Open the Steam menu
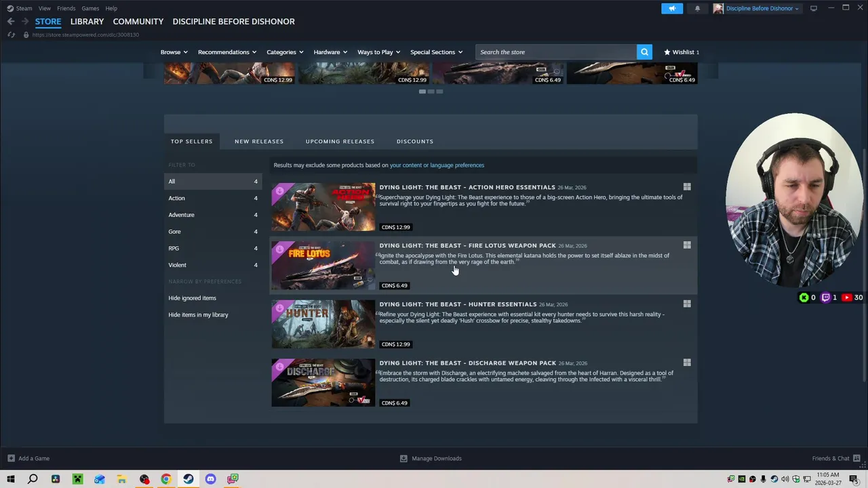This screenshot has height=488, width=868. [24, 8]
